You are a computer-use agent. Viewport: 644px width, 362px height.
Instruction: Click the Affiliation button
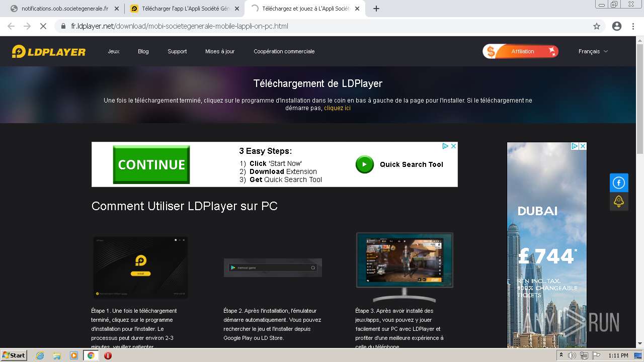pos(520,51)
